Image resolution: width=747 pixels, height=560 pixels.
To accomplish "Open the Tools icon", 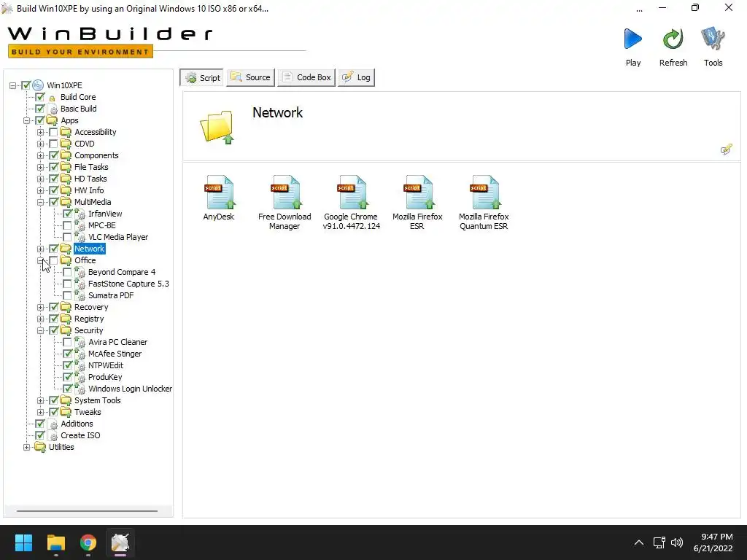I will [x=713, y=39].
